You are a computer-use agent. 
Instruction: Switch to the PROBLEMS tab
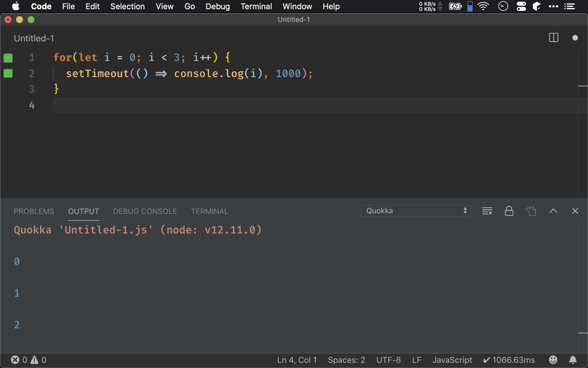pos(34,211)
